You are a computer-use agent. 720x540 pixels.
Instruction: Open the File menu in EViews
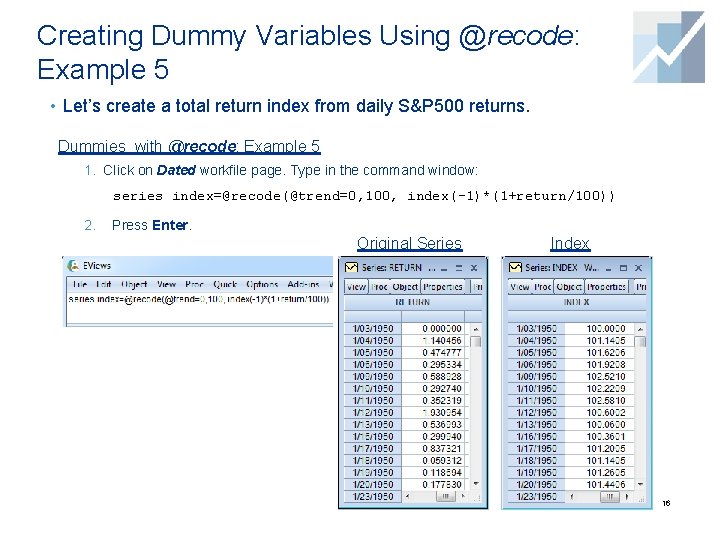point(80,284)
